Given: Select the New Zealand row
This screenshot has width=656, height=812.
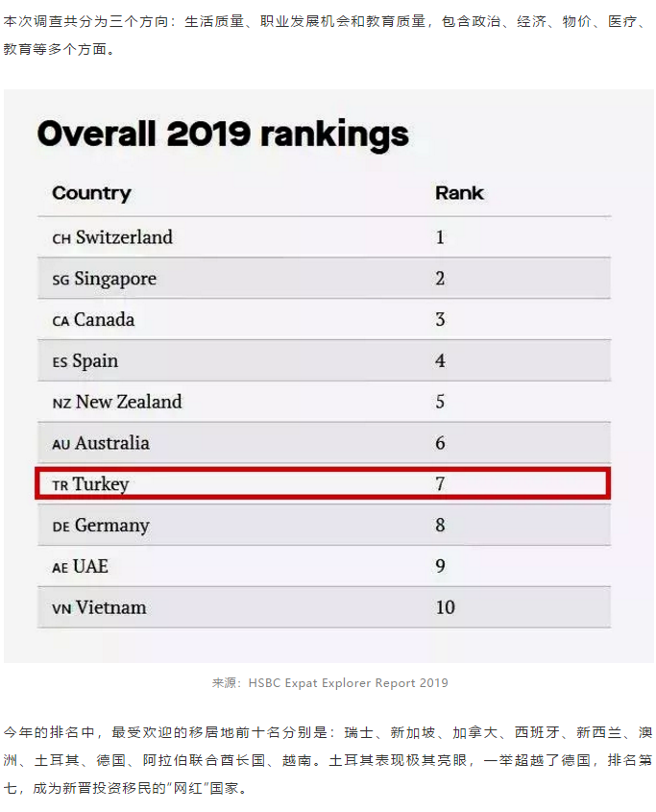Looking at the screenshot, I should click(324, 402).
